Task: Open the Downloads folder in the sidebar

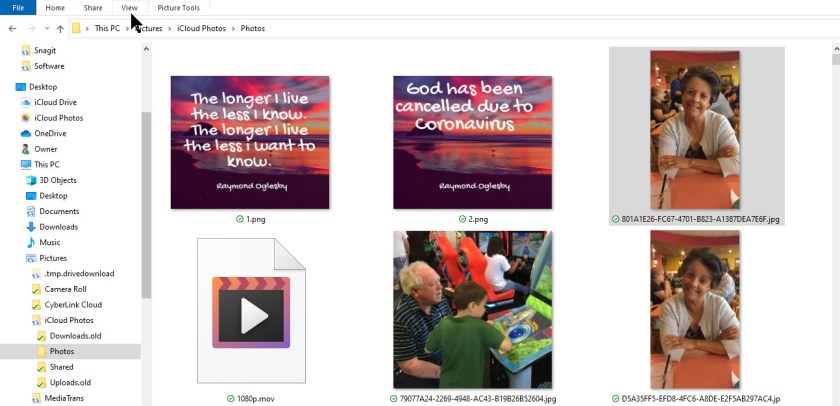Action: pos(58,227)
